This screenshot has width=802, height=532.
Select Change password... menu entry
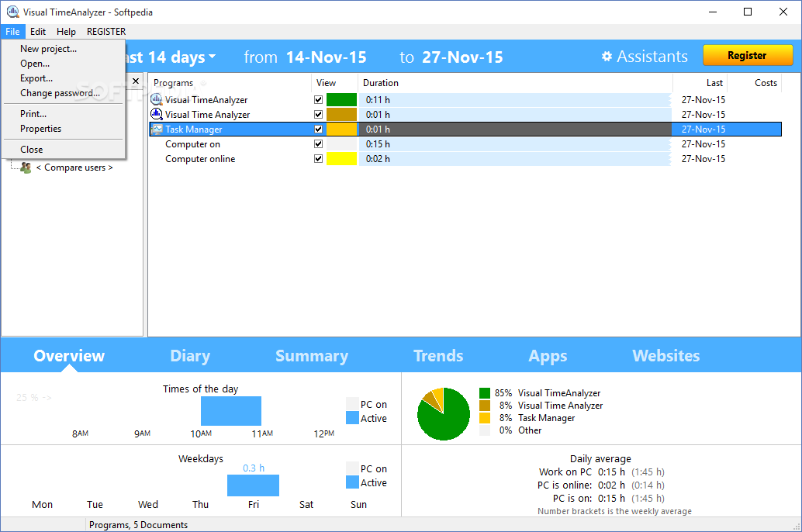[64, 93]
